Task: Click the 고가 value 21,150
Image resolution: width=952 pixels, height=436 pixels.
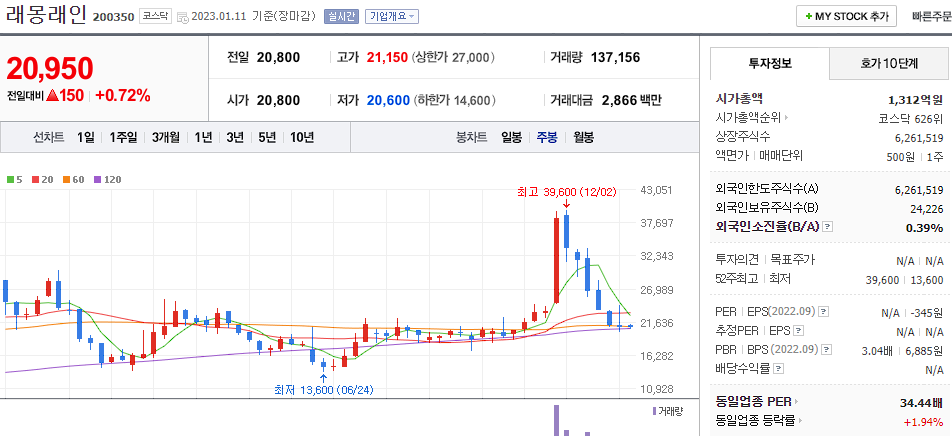Action: [x=387, y=58]
